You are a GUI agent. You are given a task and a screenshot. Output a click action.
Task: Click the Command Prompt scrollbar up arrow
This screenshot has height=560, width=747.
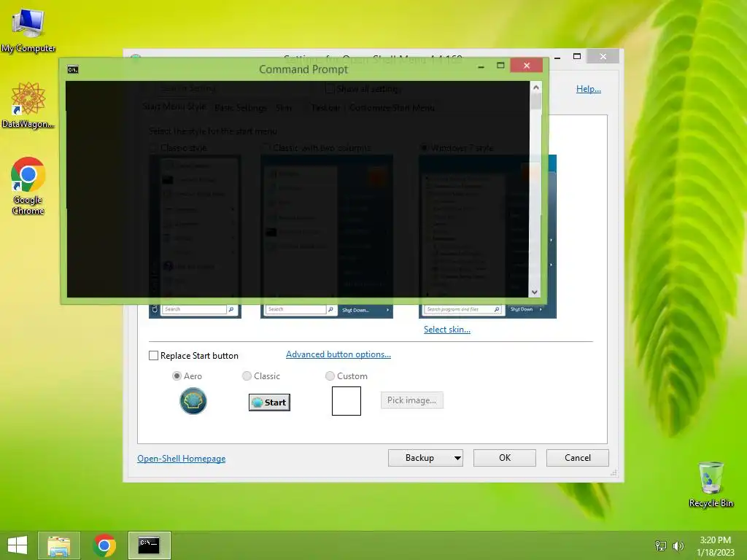tap(535, 87)
